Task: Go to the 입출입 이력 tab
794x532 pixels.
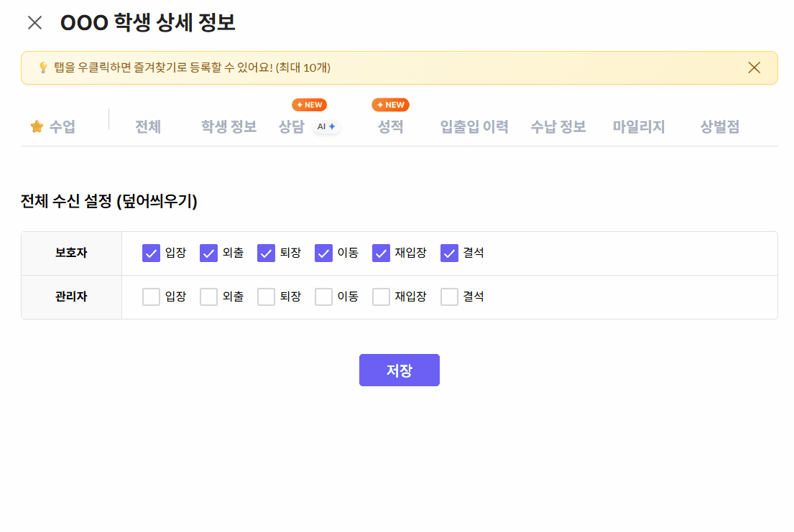Action: pyautogui.click(x=474, y=127)
